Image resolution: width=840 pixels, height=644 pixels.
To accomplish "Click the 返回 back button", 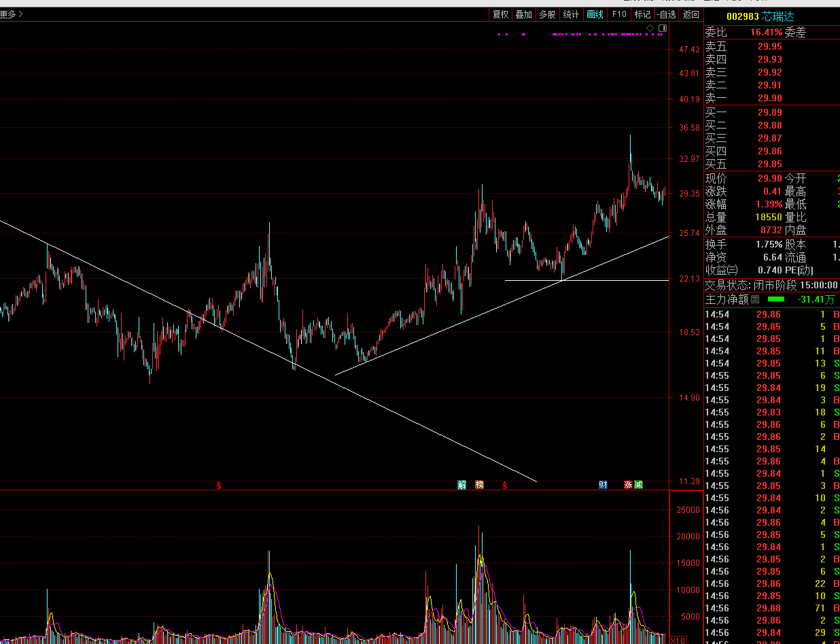I will (x=690, y=14).
